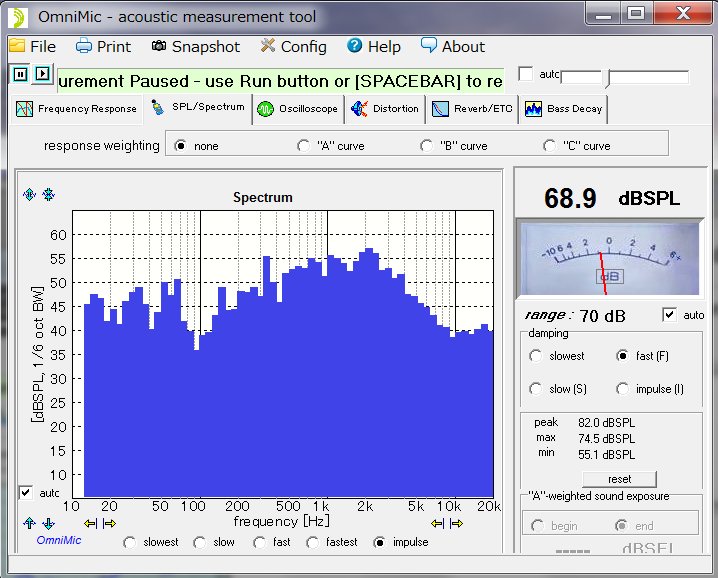
Task: Toggle the auto checkbox below the graph axis
Action: [x=25, y=493]
